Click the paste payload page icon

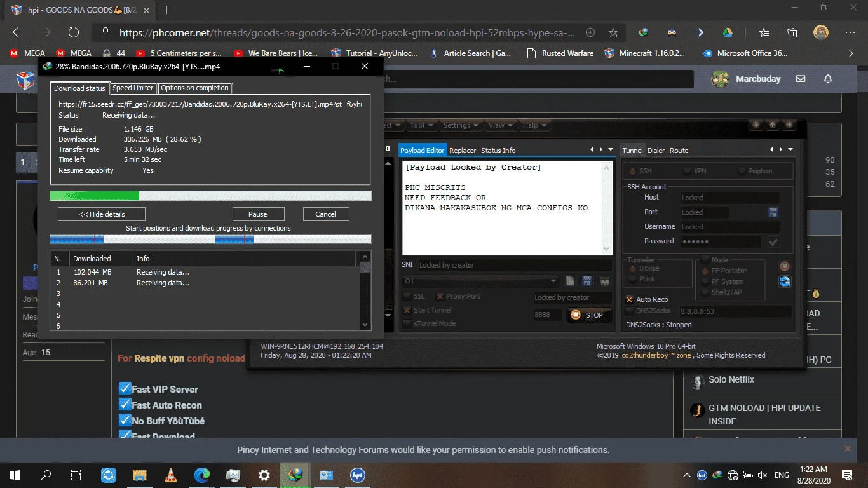571,281
